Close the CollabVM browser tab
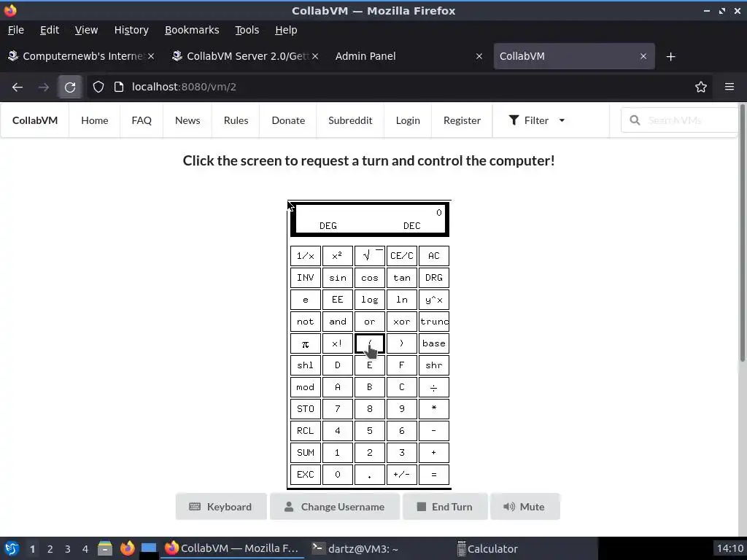Image resolution: width=747 pixels, height=560 pixels. pos(643,56)
